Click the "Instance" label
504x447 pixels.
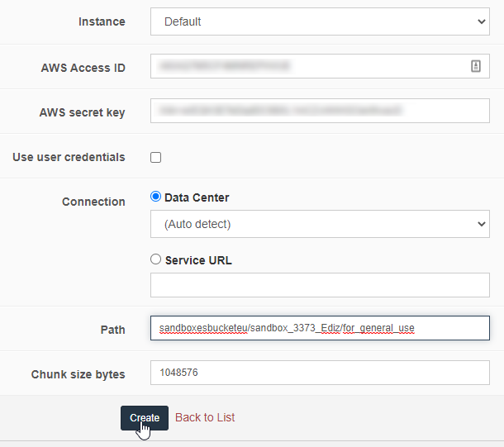pyautogui.click(x=102, y=21)
